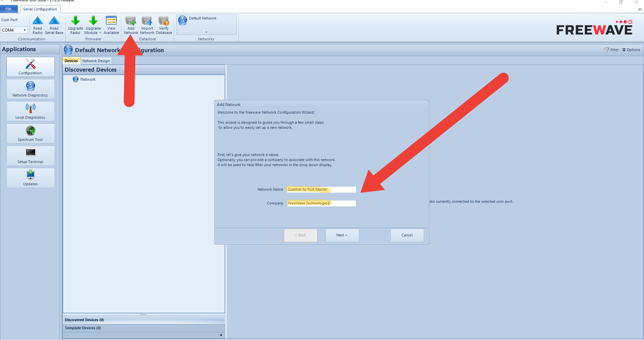
Task: Launch the Spectrum Tool
Action: pos(30,134)
